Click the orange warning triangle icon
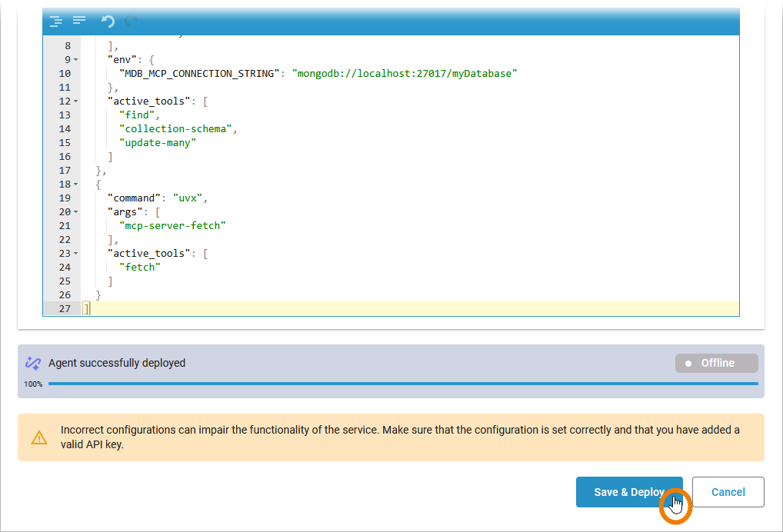 pyautogui.click(x=39, y=437)
